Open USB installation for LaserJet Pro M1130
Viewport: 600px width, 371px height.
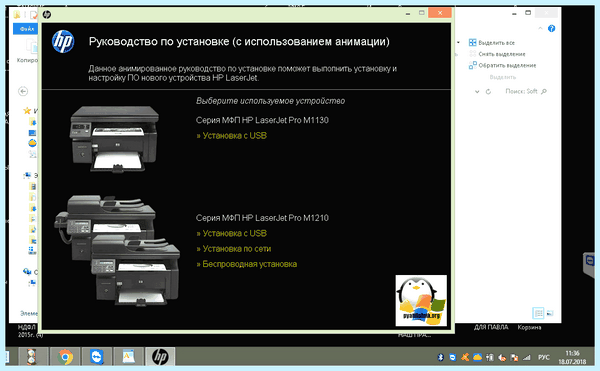click(232, 135)
